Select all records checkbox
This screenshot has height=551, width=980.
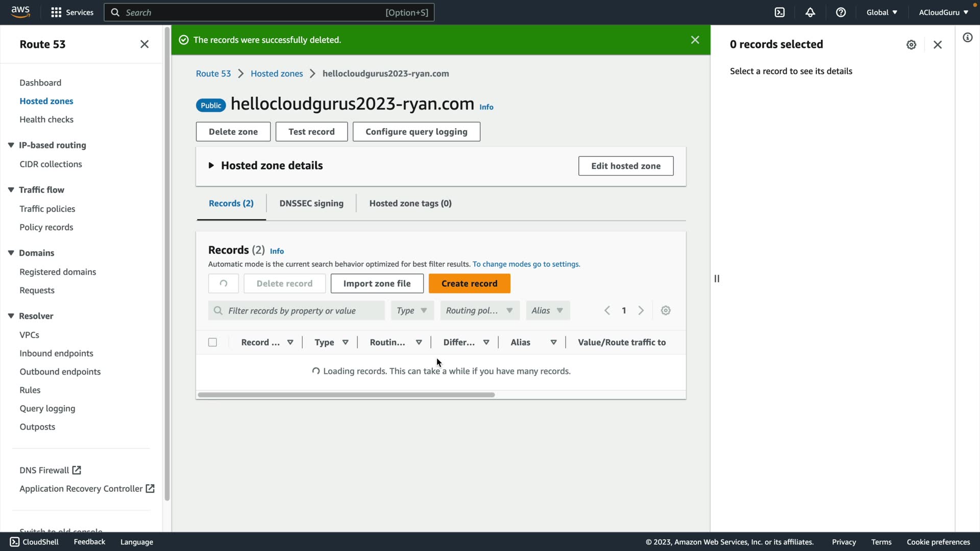(213, 342)
